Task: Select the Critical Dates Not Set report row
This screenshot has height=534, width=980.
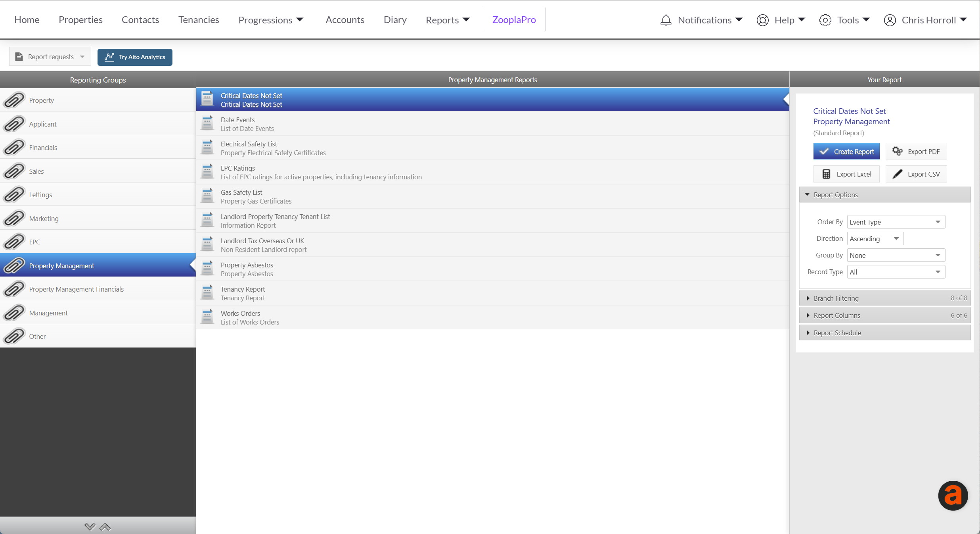Action: [492, 100]
